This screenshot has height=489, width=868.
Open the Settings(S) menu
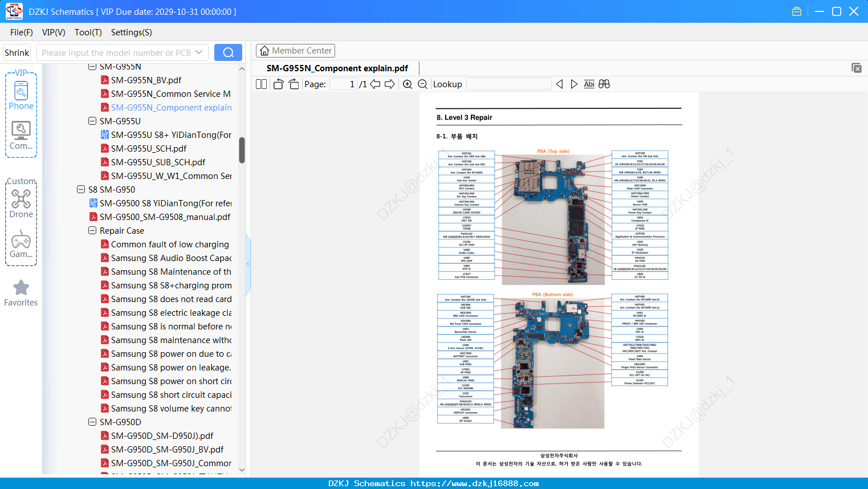tap(132, 32)
